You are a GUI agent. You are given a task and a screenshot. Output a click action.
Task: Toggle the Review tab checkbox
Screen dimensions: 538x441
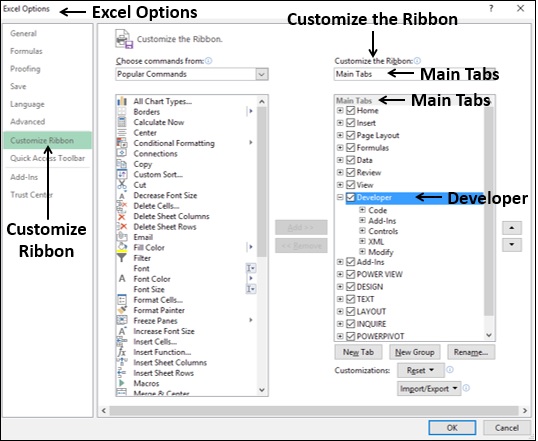click(x=350, y=172)
